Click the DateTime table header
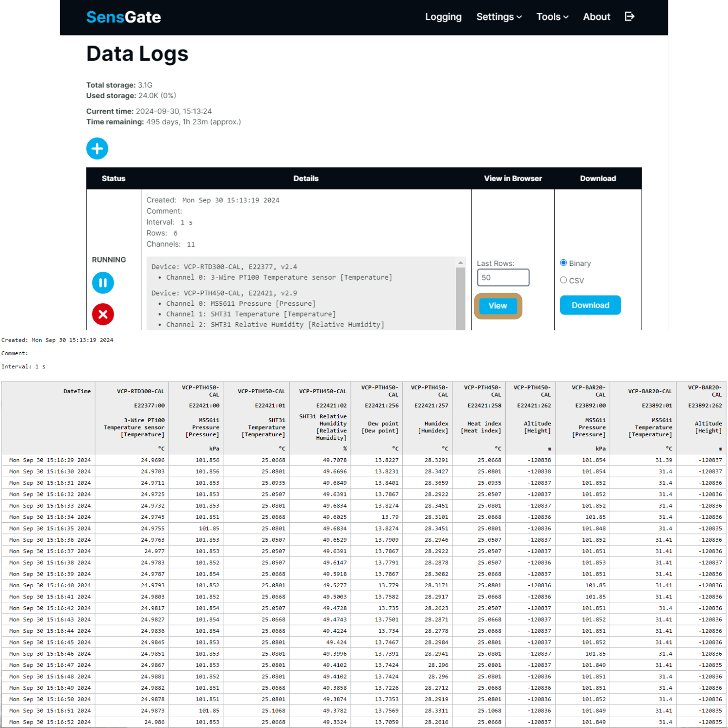The height and width of the screenshot is (728, 728). click(77, 391)
